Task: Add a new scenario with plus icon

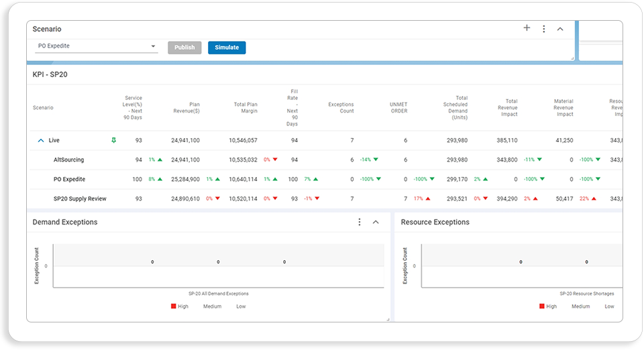Action: tap(527, 28)
